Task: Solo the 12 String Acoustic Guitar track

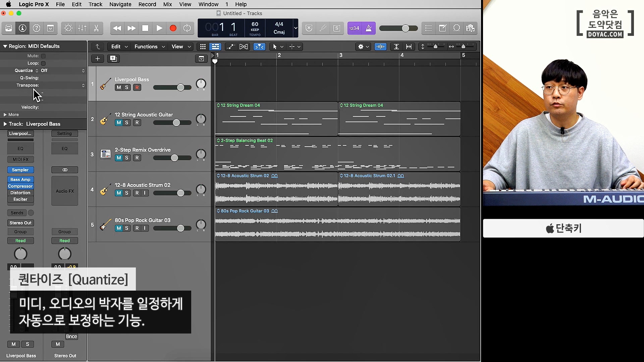Action: point(127,123)
